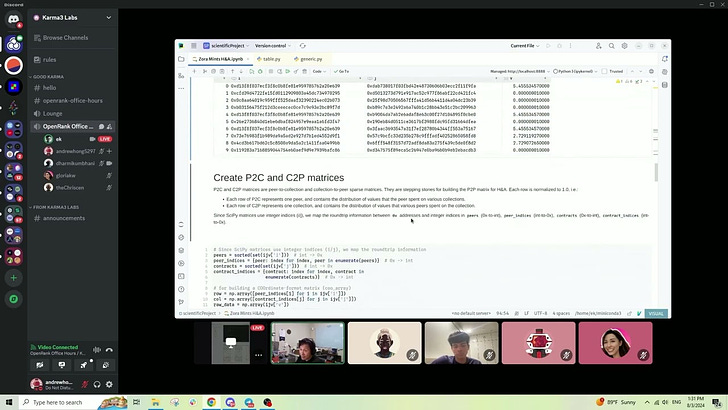Switch to Zora Mints H&A.ipynb tab
This screenshot has width=728, height=410.
point(221,59)
